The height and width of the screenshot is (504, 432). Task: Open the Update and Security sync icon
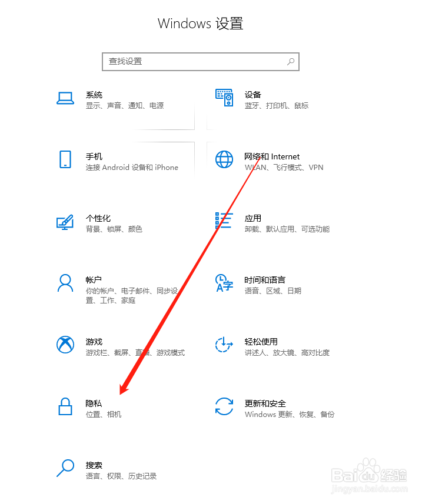224,406
